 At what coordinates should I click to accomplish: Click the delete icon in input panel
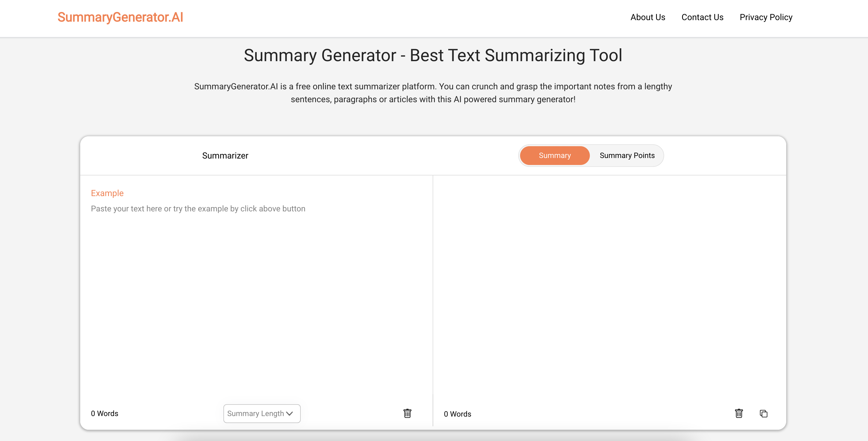pyautogui.click(x=407, y=413)
